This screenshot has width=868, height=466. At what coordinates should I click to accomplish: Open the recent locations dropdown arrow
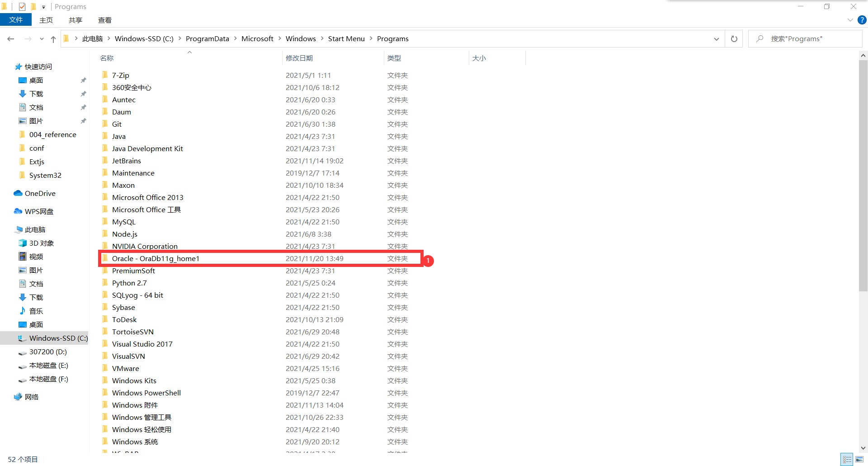[x=42, y=39]
